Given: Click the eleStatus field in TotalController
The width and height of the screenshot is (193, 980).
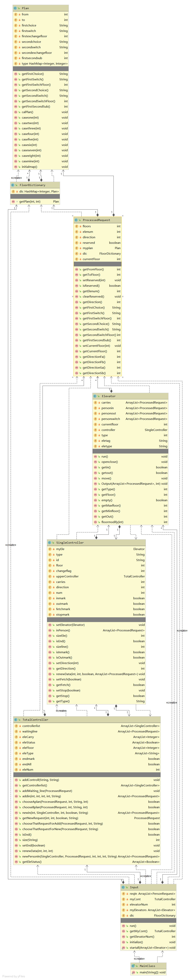Looking at the screenshot, I should [x=87, y=742].
